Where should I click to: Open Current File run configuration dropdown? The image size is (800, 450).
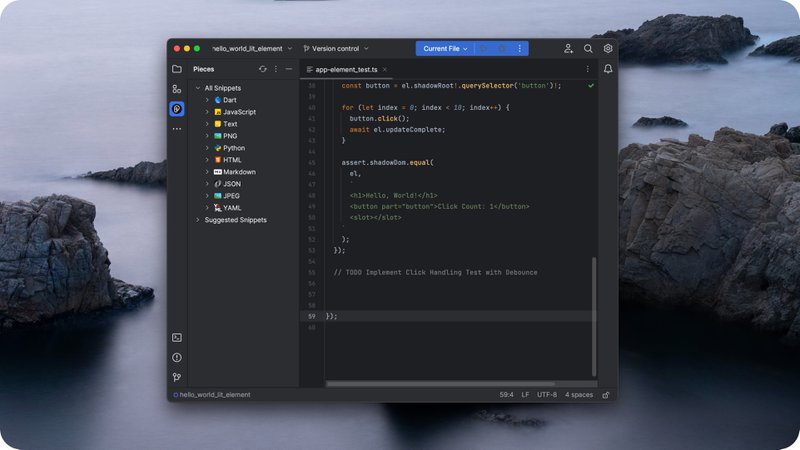coord(445,48)
